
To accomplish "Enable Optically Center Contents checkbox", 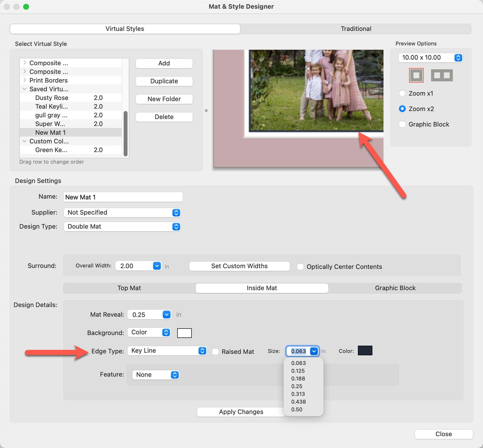I will click(300, 267).
